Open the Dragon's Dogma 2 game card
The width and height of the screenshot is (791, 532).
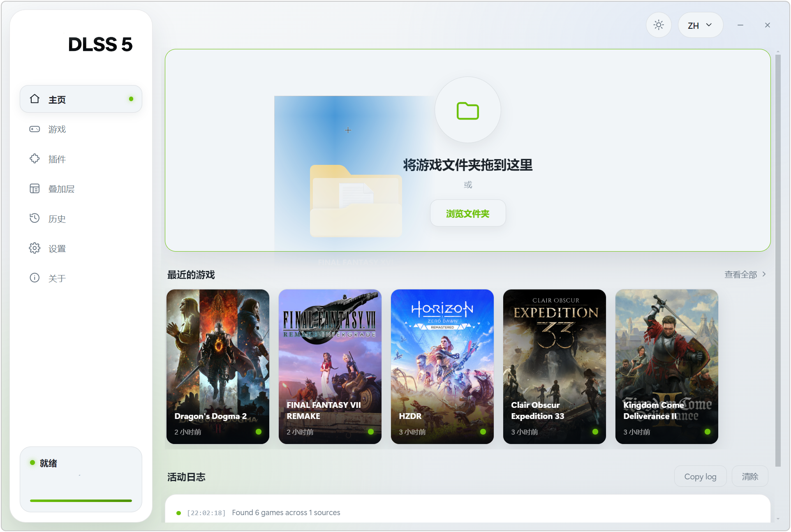[218, 367]
